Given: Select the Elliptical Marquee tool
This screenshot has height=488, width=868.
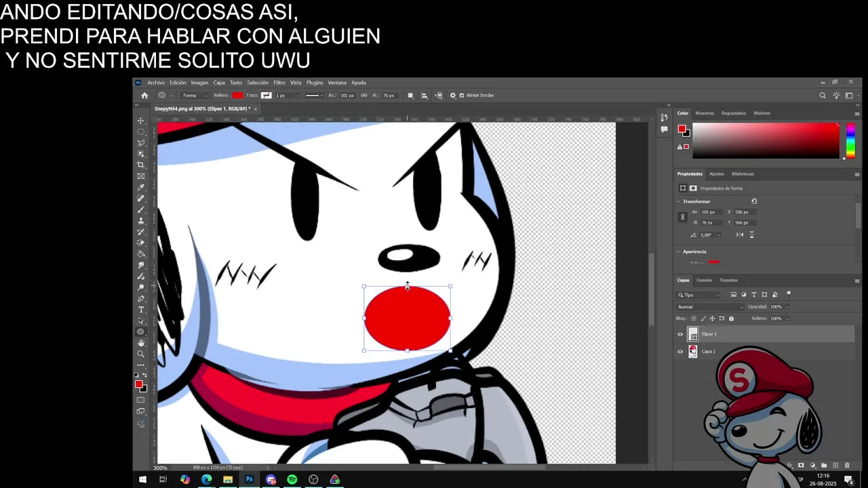Looking at the screenshot, I should [x=141, y=132].
